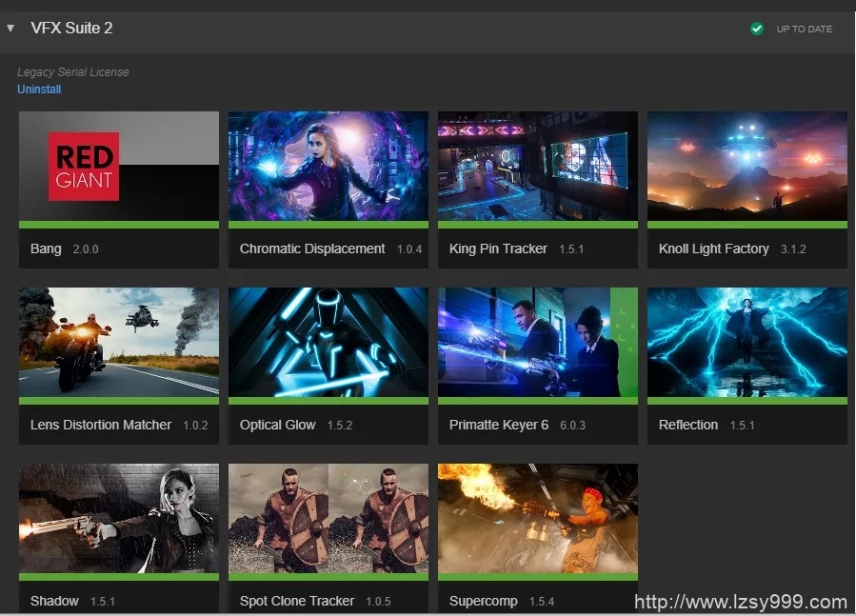This screenshot has width=856, height=616.
Task: Click the Reflection lightning thumbnail
Action: [x=747, y=343]
